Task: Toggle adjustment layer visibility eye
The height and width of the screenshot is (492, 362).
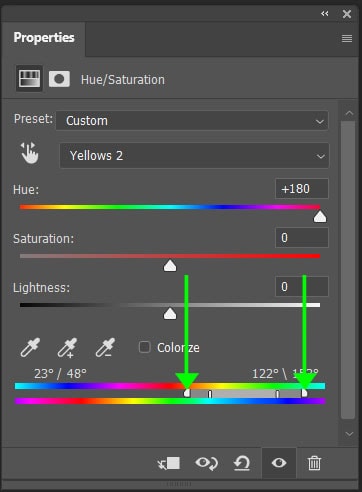Action: [279, 463]
